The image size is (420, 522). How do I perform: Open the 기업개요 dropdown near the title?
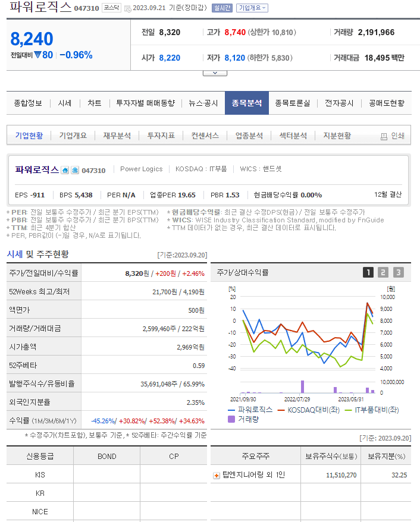pos(252,8)
